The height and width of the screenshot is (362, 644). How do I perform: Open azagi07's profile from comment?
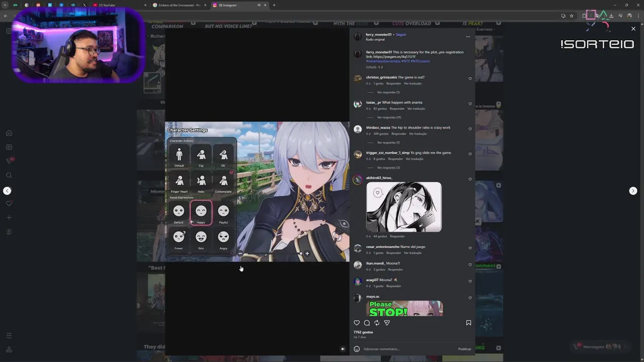[372, 280]
